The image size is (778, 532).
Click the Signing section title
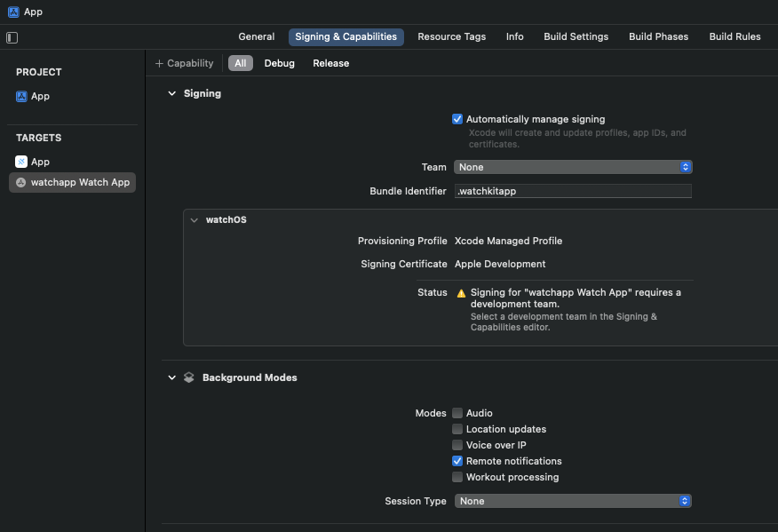[202, 93]
